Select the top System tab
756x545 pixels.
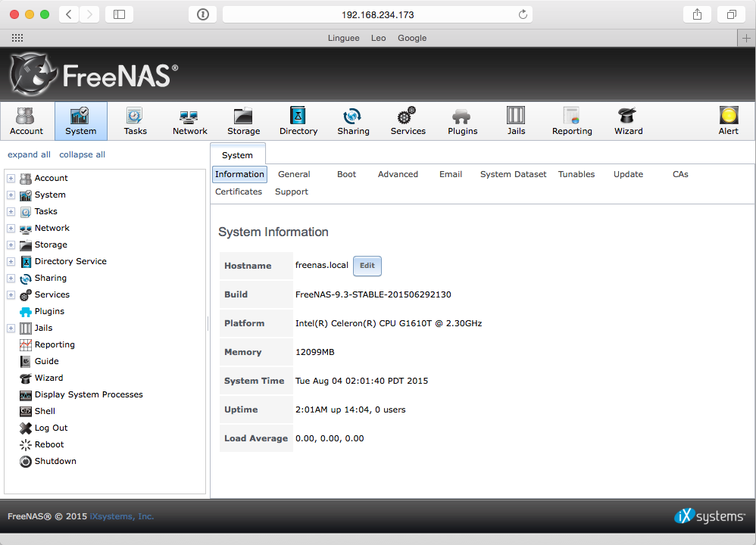point(237,154)
